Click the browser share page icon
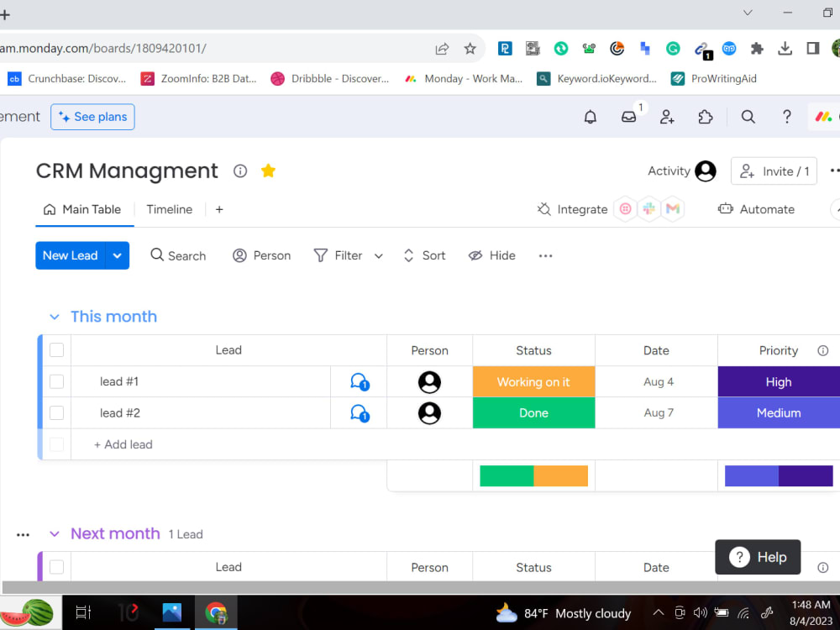The height and width of the screenshot is (630, 840). (x=442, y=49)
